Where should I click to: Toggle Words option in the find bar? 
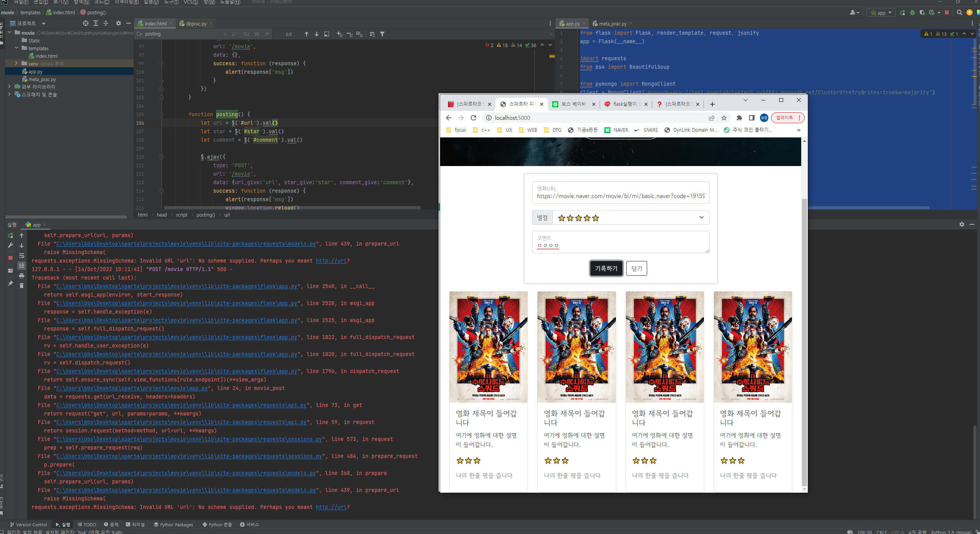point(257,34)
